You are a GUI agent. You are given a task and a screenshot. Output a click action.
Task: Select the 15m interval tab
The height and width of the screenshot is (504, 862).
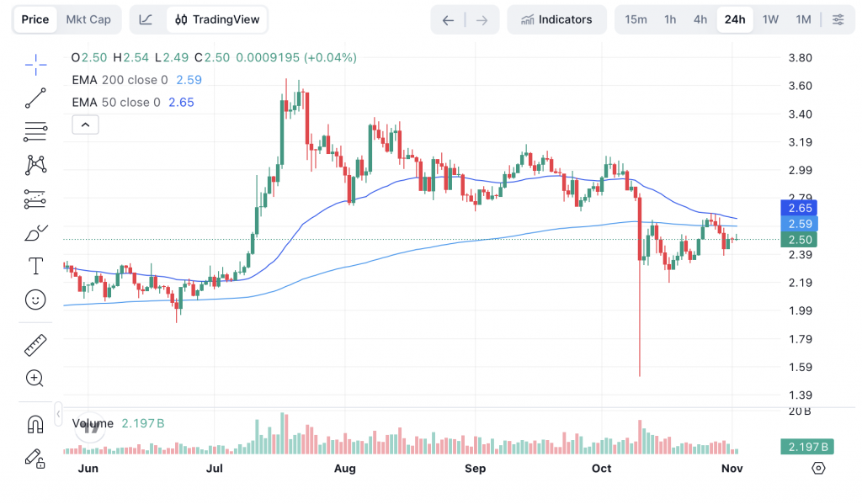[636, 19]
